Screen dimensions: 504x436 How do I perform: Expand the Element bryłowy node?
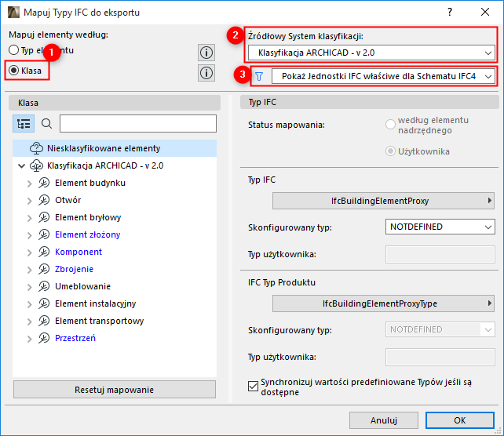[x=30, y=218]
